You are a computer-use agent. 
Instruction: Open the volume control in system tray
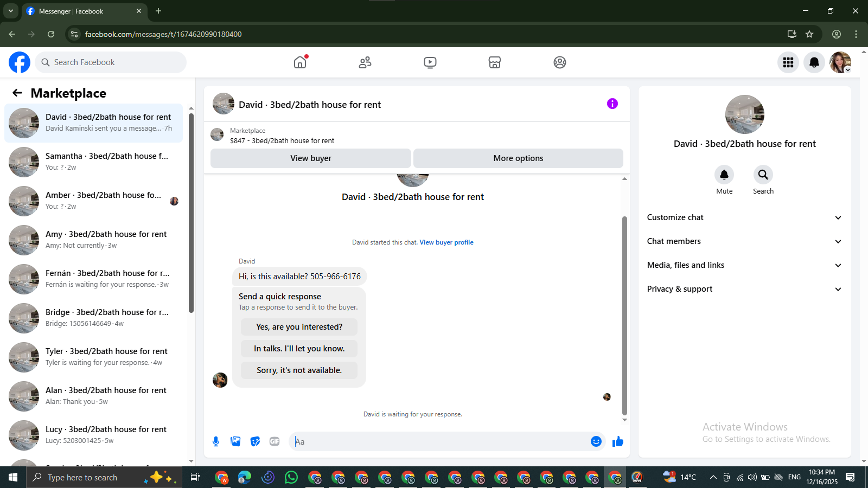click(752, 477)
